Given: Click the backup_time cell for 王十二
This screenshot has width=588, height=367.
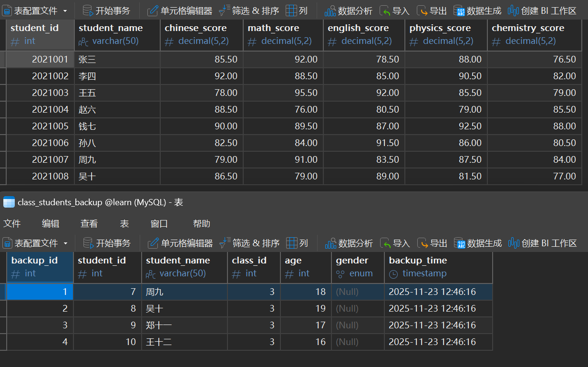Looking at the screenshot, I should [438, 342].
